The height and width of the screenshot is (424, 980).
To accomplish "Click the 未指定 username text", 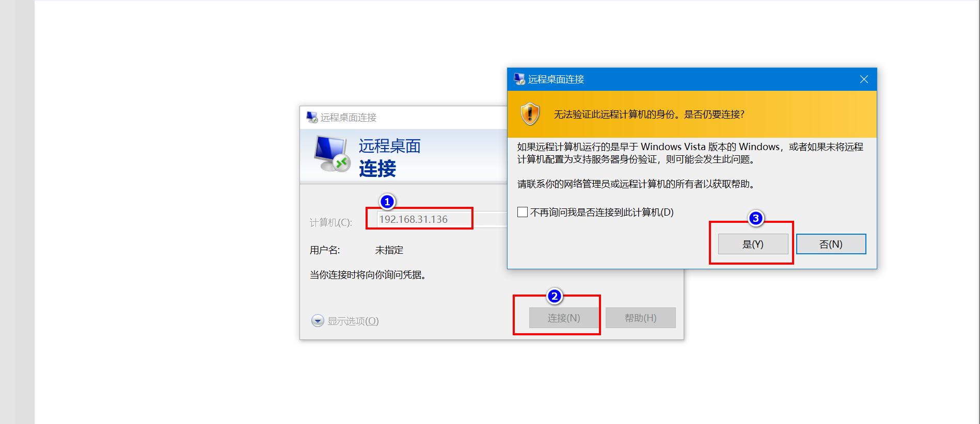I will point(389,250).
